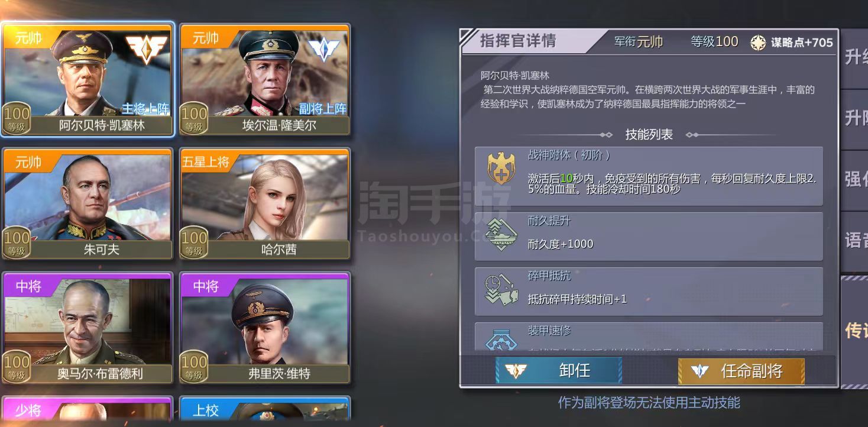Screen dimensions: 868x427
Task: Click the level 100 badge on 朱可夫 card
Action: point(17,242)
